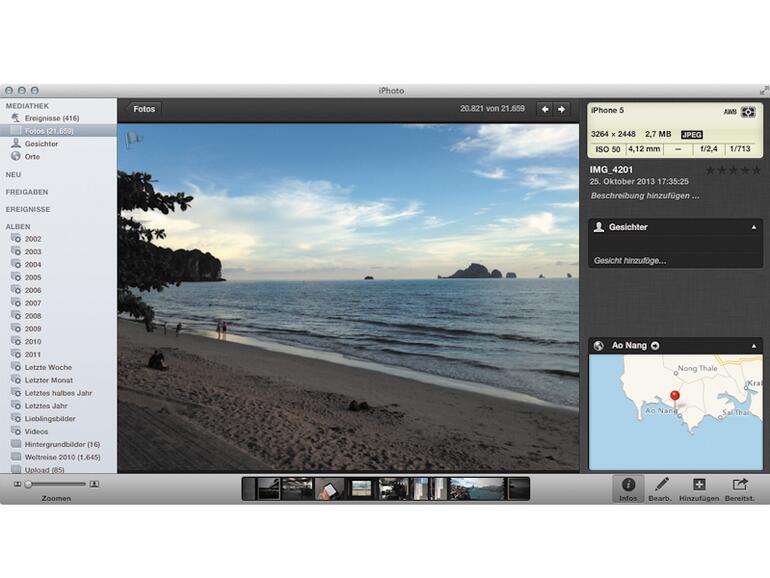Click the globe icon in Ao Nang header
770x578 pixels.
tap(599, 346)
